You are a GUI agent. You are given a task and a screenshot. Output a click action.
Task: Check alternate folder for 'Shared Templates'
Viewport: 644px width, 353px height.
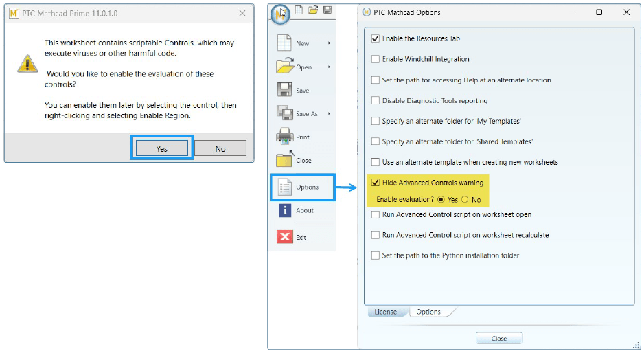[x=375, y=141]
